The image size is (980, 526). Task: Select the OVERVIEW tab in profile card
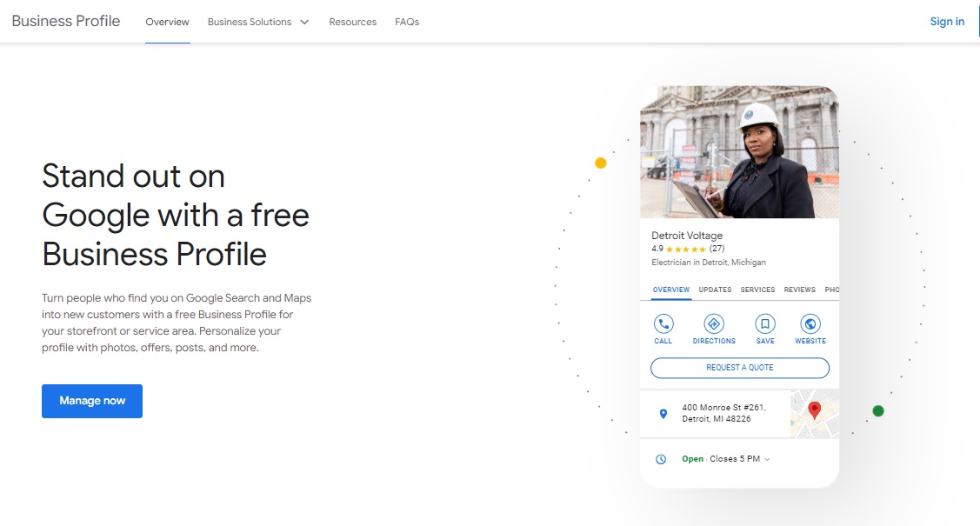click(671, 290)
